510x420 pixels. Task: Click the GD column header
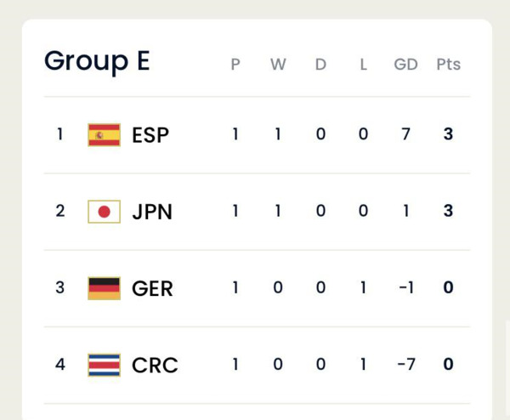(x=405, y=64)
